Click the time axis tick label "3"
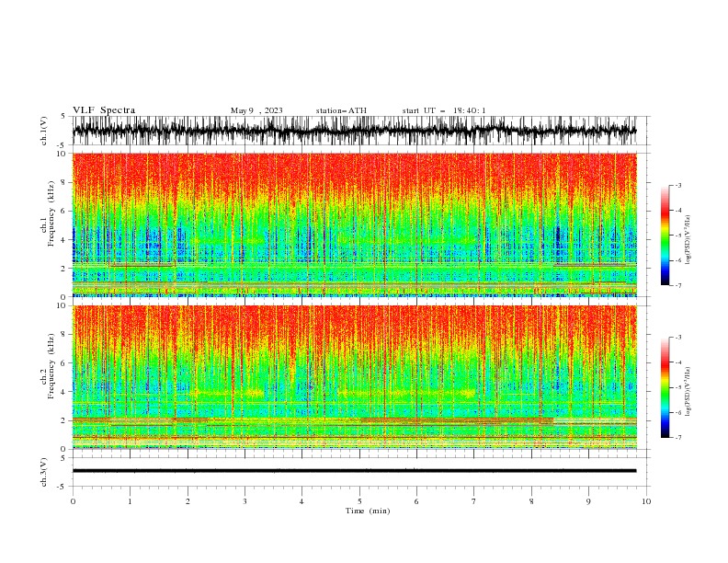Viewport: 728px width, 563px height. coord(245,501)
